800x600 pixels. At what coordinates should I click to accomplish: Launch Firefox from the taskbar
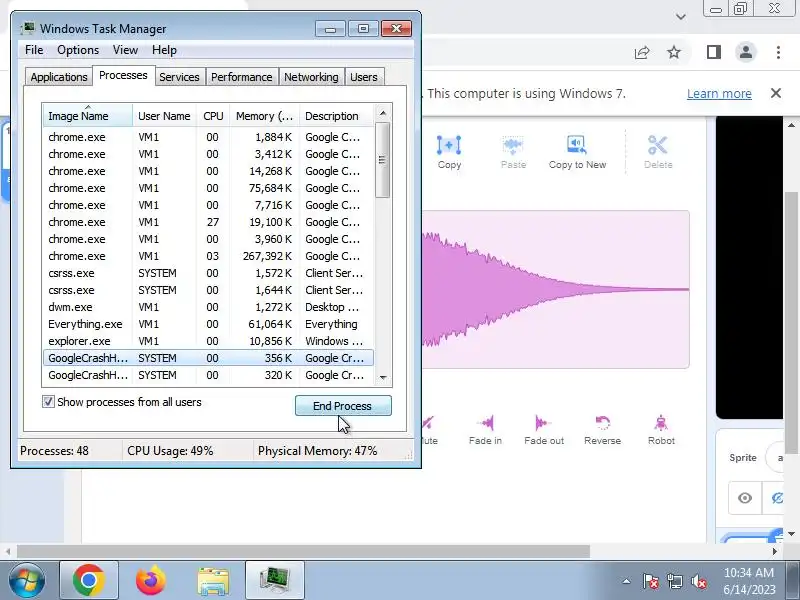(x=151, y=580)
